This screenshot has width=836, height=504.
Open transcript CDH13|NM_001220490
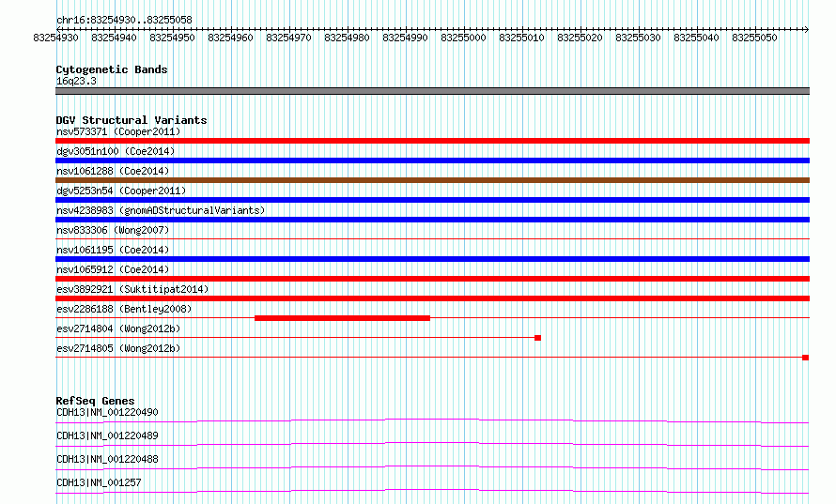[x=107, y=412]
